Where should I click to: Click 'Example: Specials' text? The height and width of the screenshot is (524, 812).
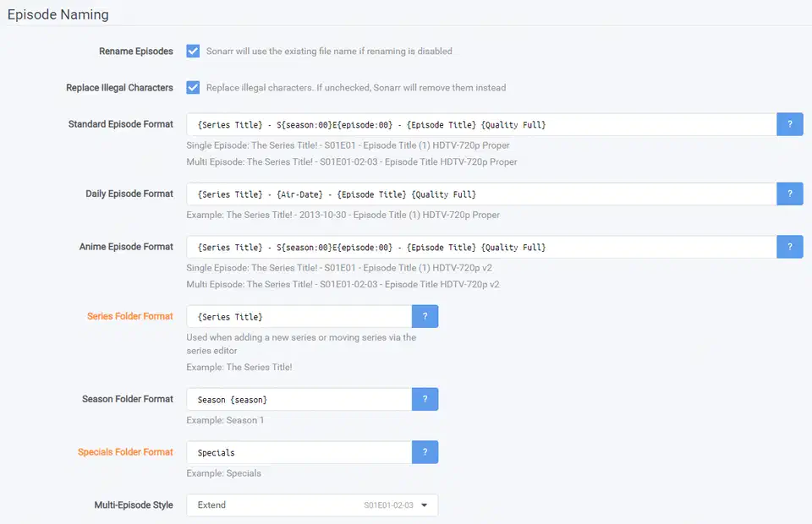[x=223, y=473]
